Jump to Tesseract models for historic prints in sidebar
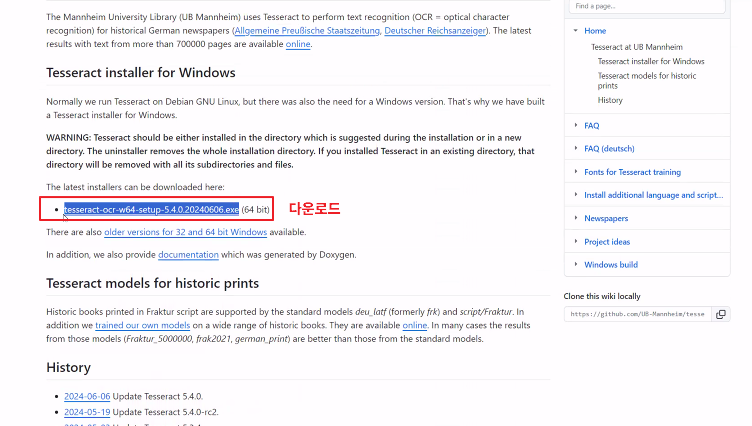Viewport: 752px width, 426px height. [x=646, y=81]
